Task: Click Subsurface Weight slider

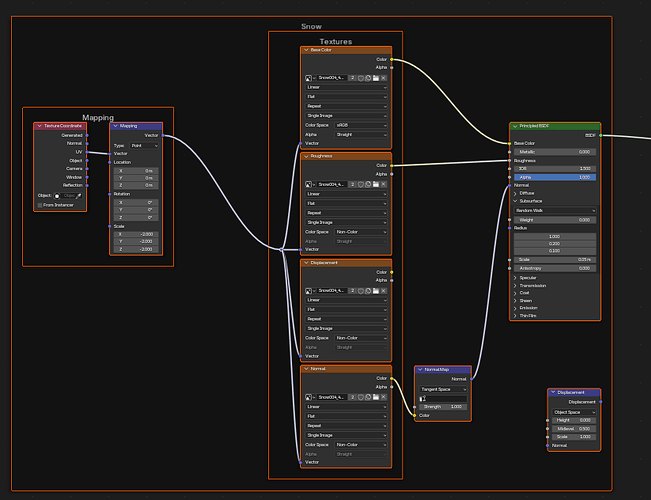Action: coord(555,220)
